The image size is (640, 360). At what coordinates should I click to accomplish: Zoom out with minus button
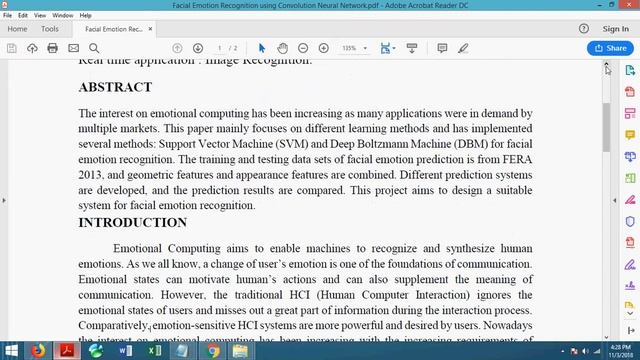pyautogui.click(x=303, y=48)
